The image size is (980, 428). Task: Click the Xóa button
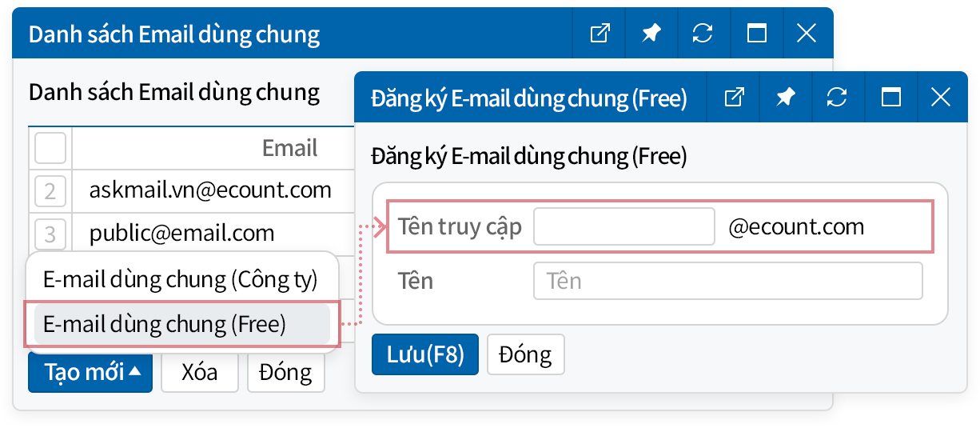tap(200, 372)
